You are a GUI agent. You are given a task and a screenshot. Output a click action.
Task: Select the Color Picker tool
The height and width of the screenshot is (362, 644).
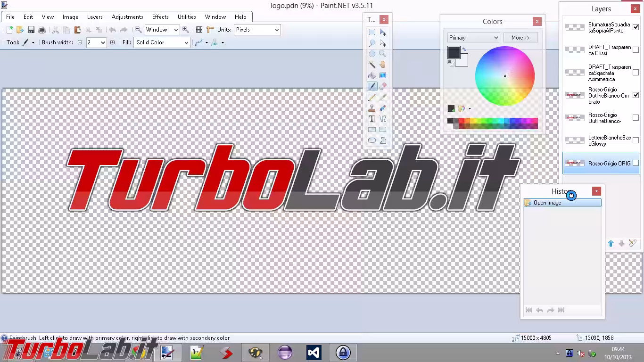click(x=383, y=97)
